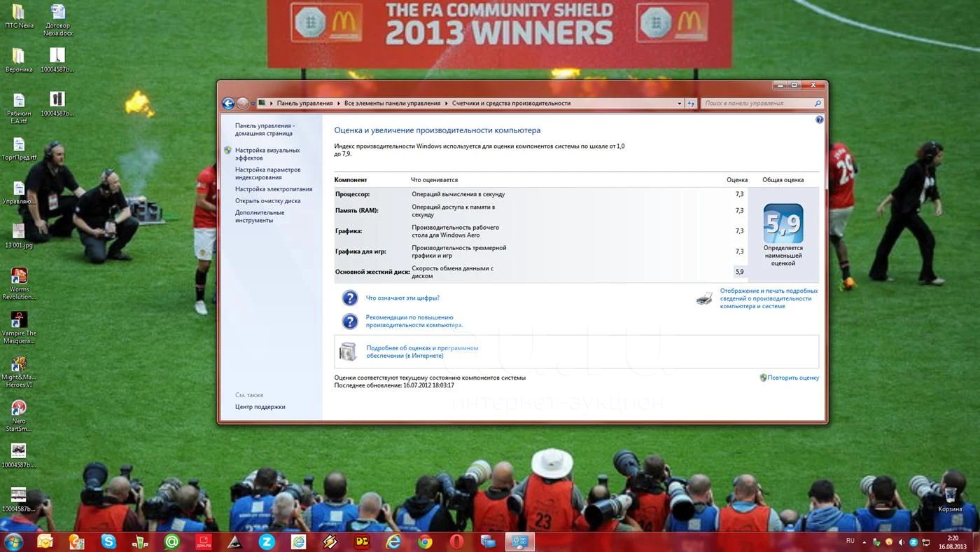This screenshot has width=980, height=552.
Task: Launch Opera browser from the taskbar
Action: [456, 541]
